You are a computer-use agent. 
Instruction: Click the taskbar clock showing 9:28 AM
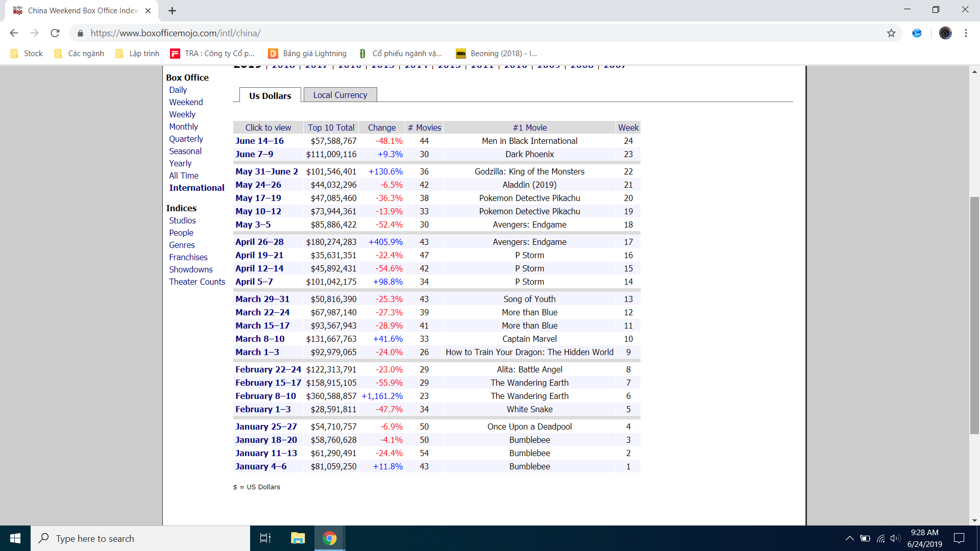[924, 538]
